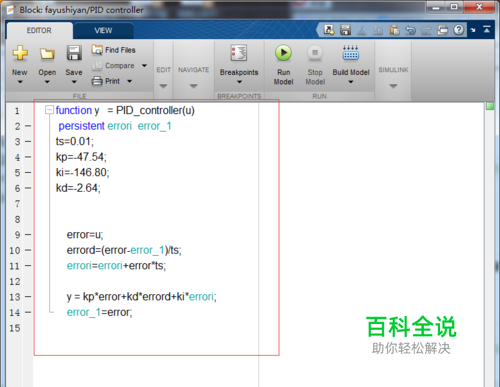
Task: Click the Paste clipboard icon in quick access toolbar
Action: [394, 30]
